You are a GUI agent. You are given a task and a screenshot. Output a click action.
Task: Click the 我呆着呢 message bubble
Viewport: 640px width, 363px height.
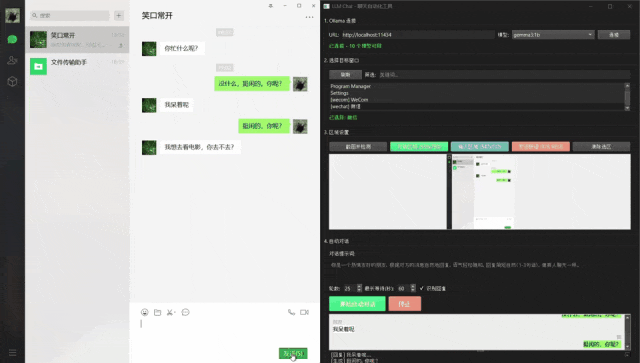[x=177, y=105]
